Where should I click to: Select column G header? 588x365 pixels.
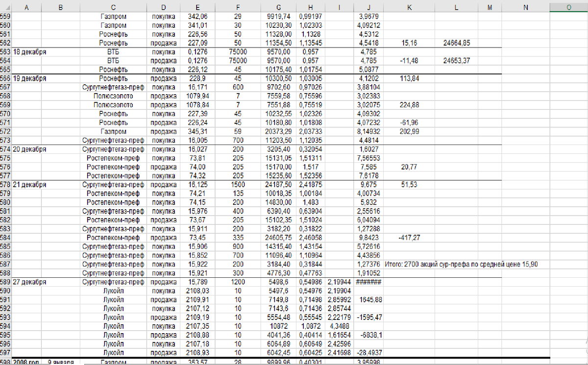(x=279, y=7)
